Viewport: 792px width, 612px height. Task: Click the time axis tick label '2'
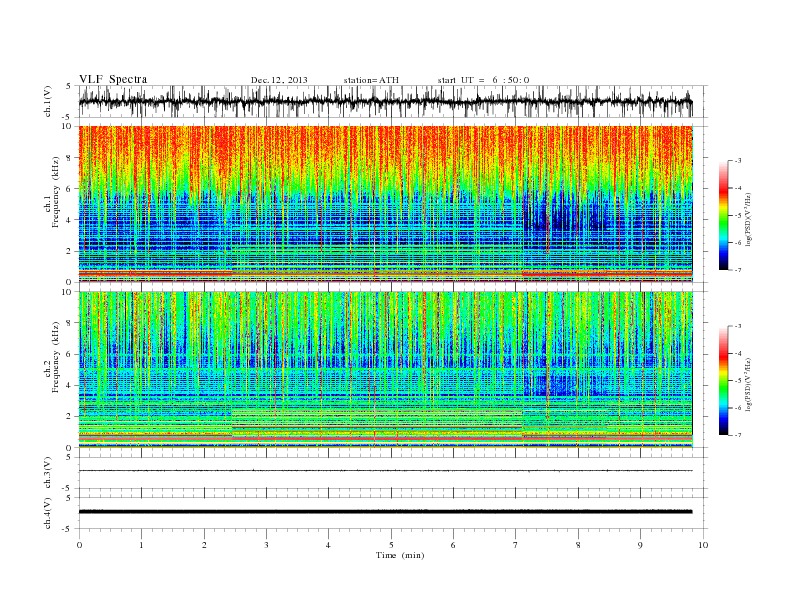(x=204, y=545)
